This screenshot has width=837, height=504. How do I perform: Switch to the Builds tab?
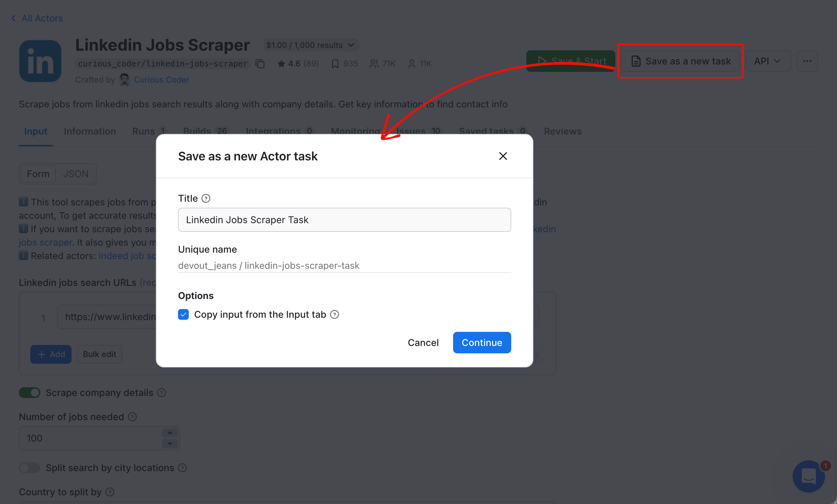pyautogui.click(x=206, y=131)
